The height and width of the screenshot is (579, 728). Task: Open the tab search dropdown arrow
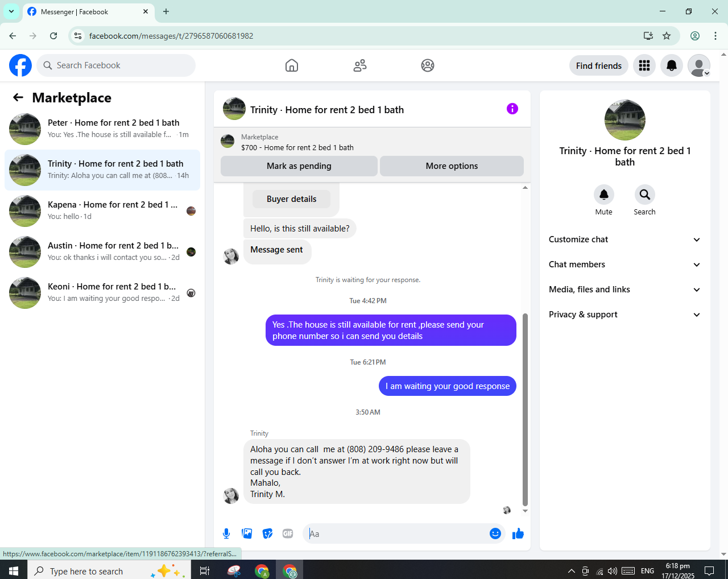coord(11,11)
